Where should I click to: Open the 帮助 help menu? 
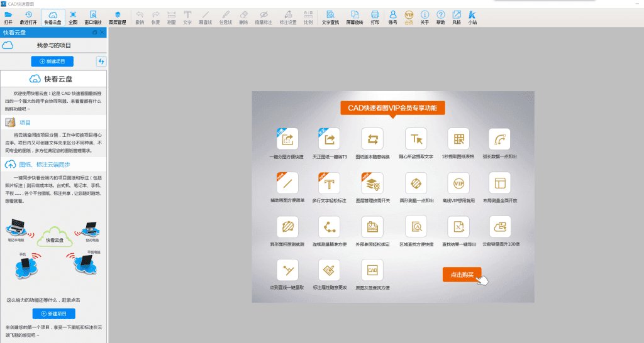[x=441, y=15]
